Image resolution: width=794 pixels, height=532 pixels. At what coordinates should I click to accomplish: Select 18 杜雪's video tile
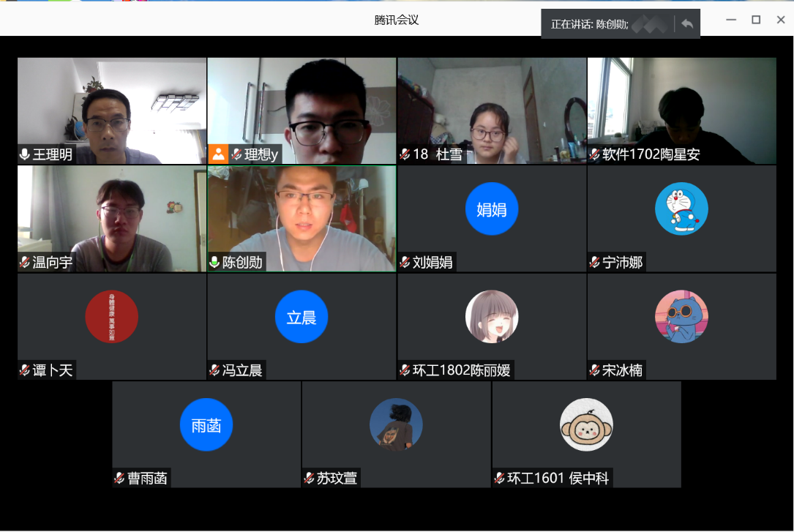pyautogui.click(x=492, y=110)
